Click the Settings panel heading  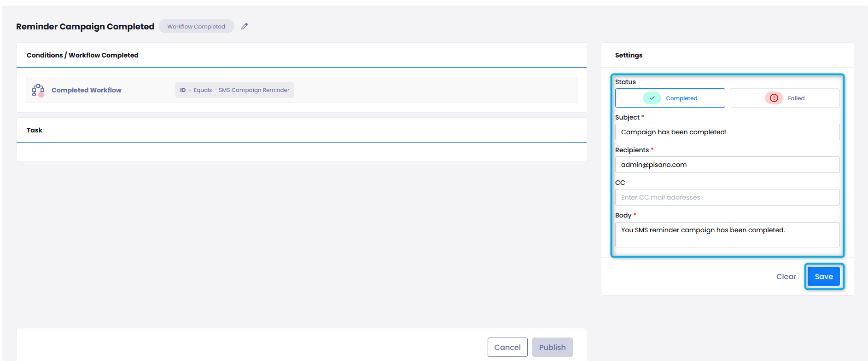(629, 55)
